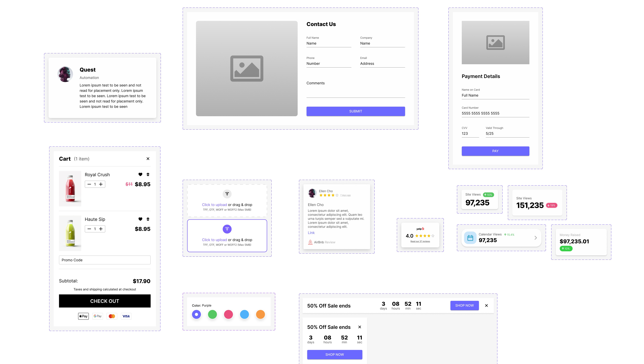Select the blue color swatch
The height and width of the screenshot is (364, 644).
(244, 314)
